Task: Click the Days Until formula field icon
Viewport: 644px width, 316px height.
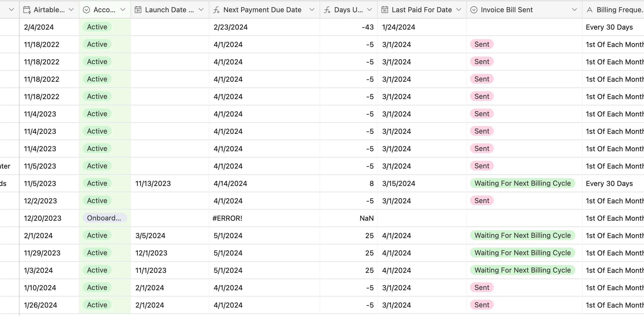Action: (327, 10)
